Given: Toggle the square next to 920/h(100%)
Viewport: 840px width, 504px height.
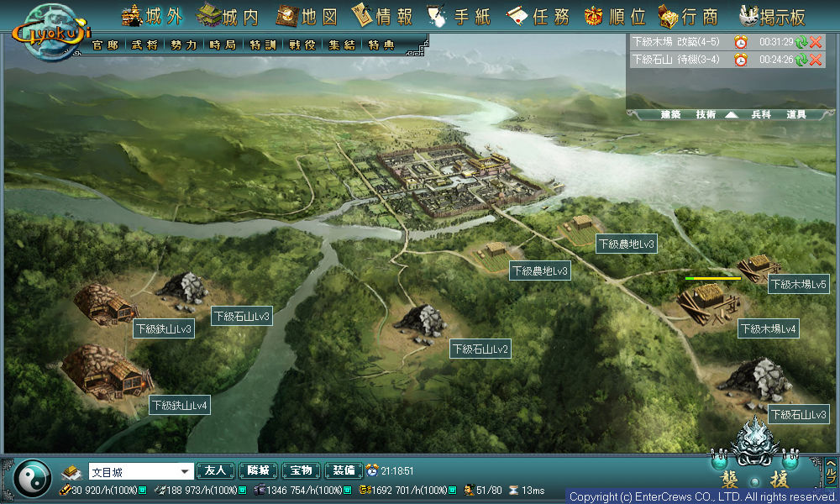Looking at the screenshot, I should pyautogui.click(x=143, y=490).
